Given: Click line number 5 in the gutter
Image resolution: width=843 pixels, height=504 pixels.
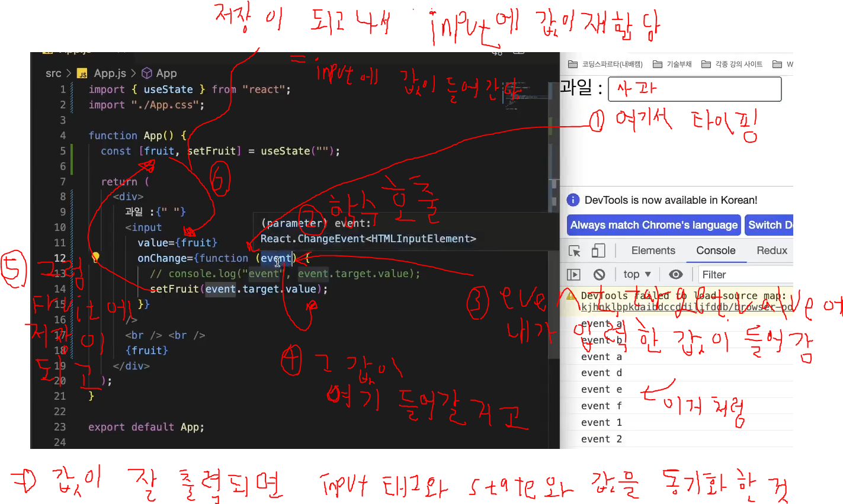Looking at the screenshot, I should pyautogui.click(x=63, y=151).
